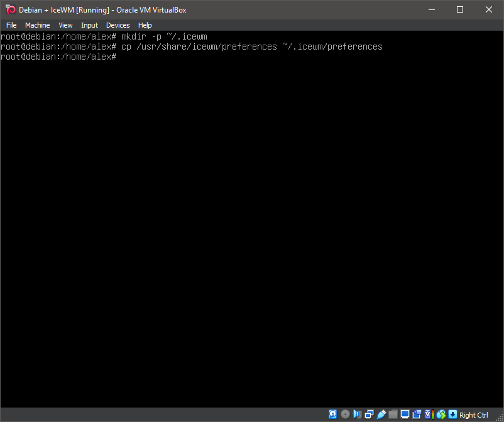
Task: Toggle the keyboard capture indicator
Action: coord(452,414)
